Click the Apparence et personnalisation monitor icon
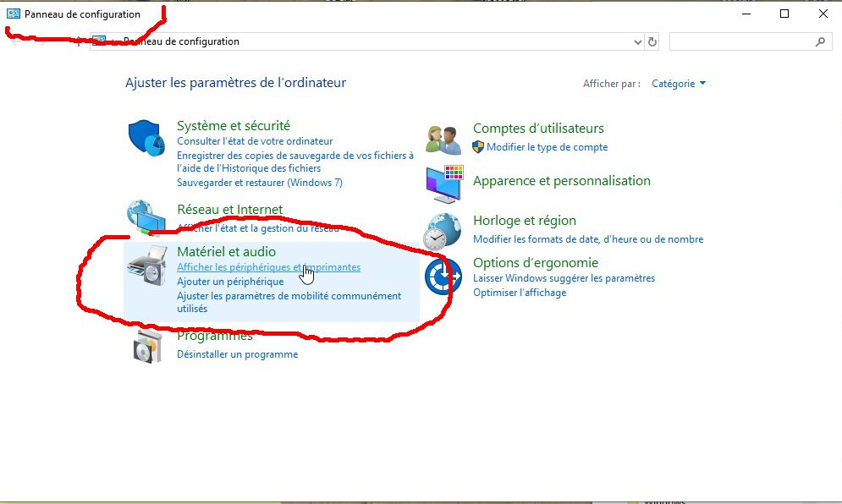The height and width of the screenshot is (504, 842). point(444,184)
